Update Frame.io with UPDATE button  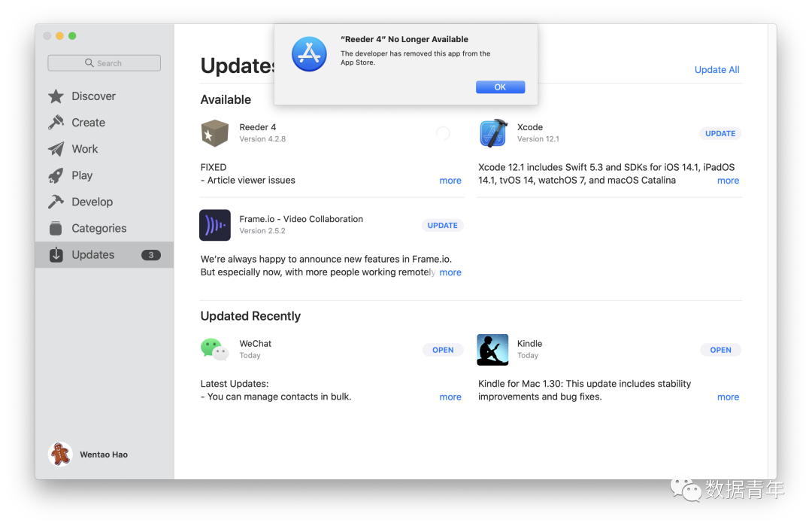pos(442,226)
